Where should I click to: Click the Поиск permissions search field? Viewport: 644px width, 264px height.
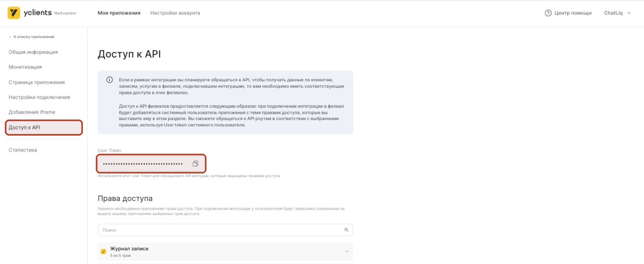point(225,230)
